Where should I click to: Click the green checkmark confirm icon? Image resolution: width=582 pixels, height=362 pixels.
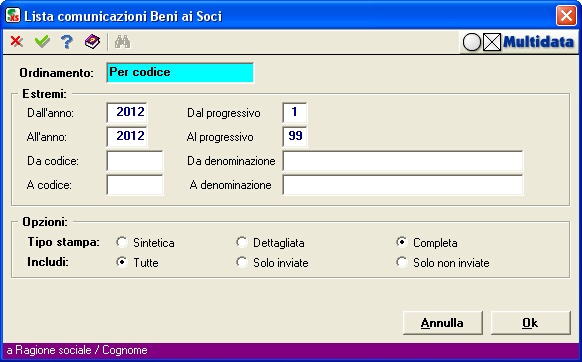point(42,42)
